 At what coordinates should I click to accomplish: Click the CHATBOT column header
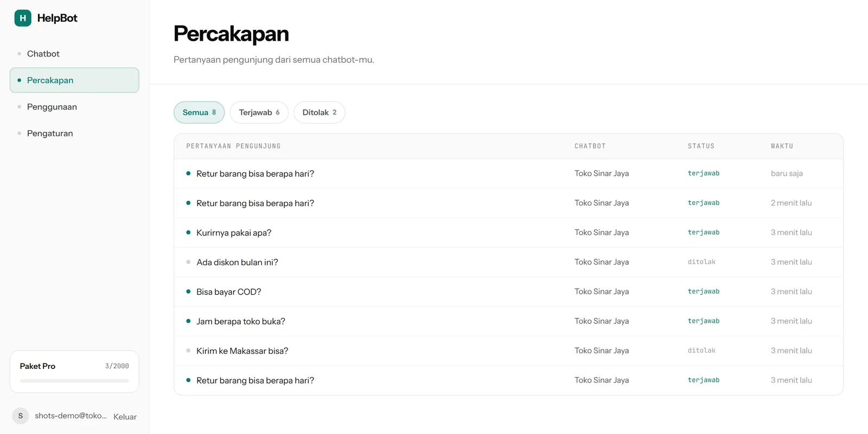tap(590, 146)
